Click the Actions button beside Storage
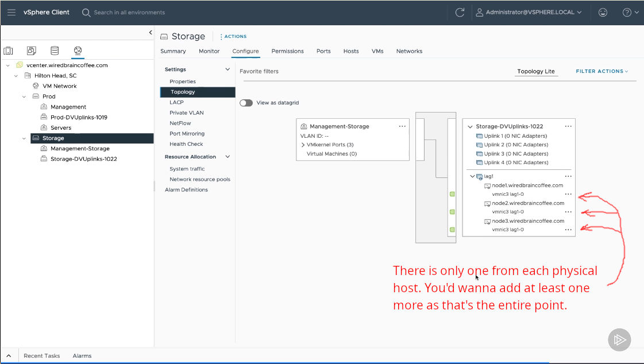Viewport: 644px width, 364px height. (x=233, y=36)
